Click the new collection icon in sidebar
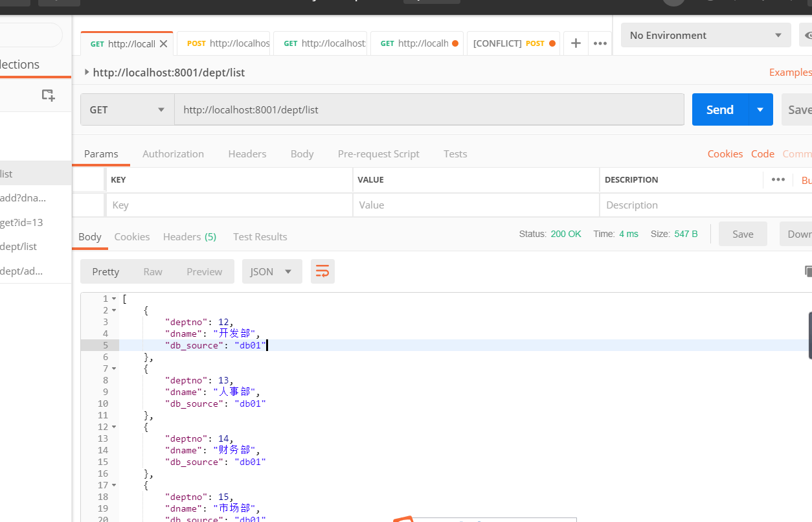 [x=48, y=95]
